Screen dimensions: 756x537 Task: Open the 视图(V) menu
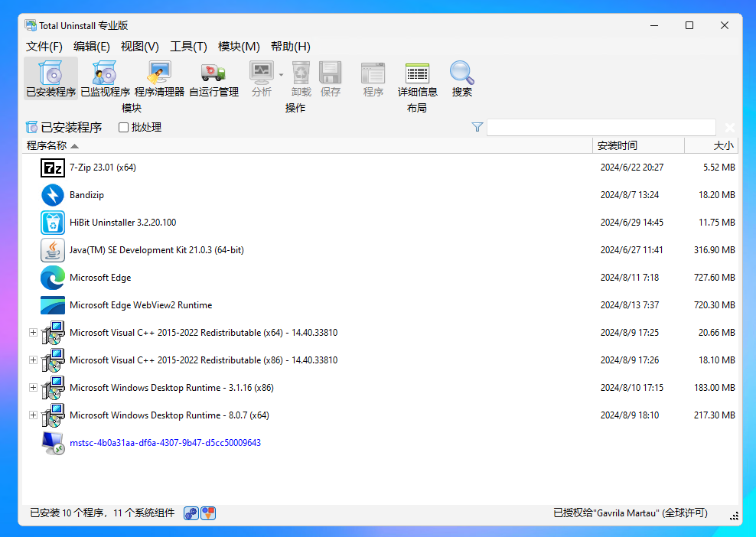point(140,46)
